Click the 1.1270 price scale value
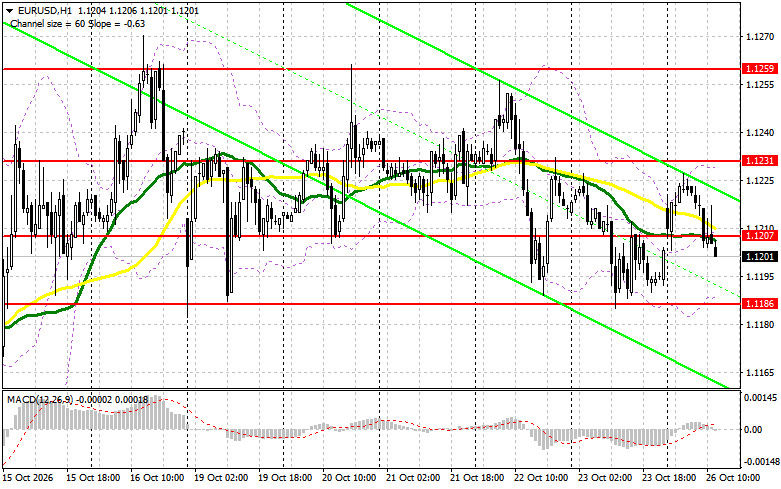 tap(760, 36)
